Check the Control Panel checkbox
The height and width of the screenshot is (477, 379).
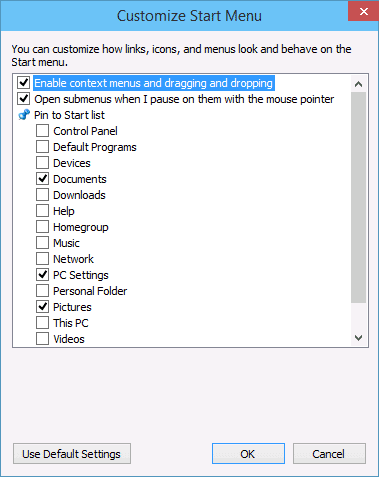click(x=42, y=131)
